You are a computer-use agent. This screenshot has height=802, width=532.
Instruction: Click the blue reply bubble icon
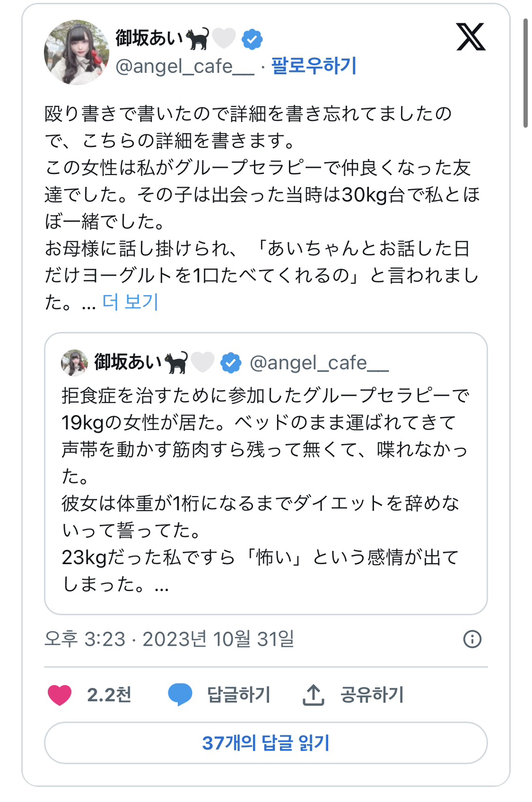coord(180,695)
